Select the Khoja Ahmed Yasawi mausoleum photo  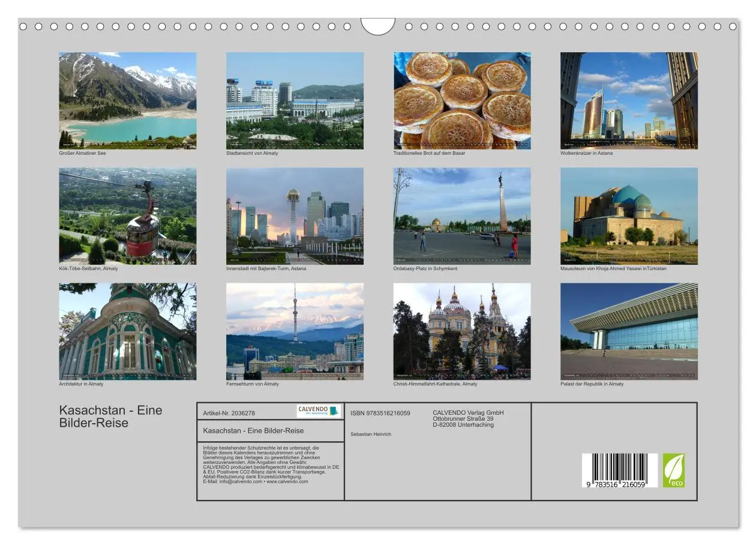pyautogui.click(x=629, y=216)
